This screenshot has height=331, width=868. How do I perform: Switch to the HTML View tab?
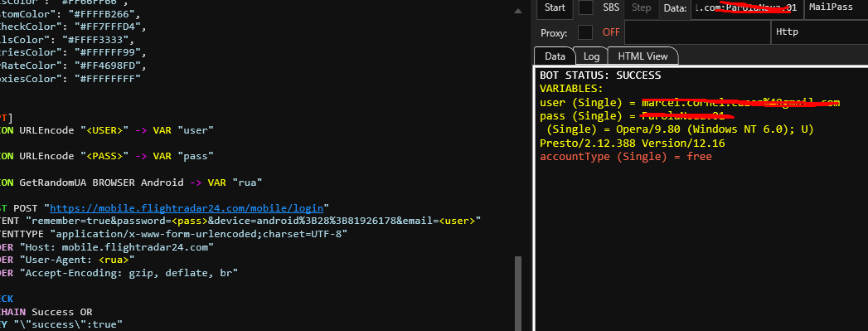(643, 56)
